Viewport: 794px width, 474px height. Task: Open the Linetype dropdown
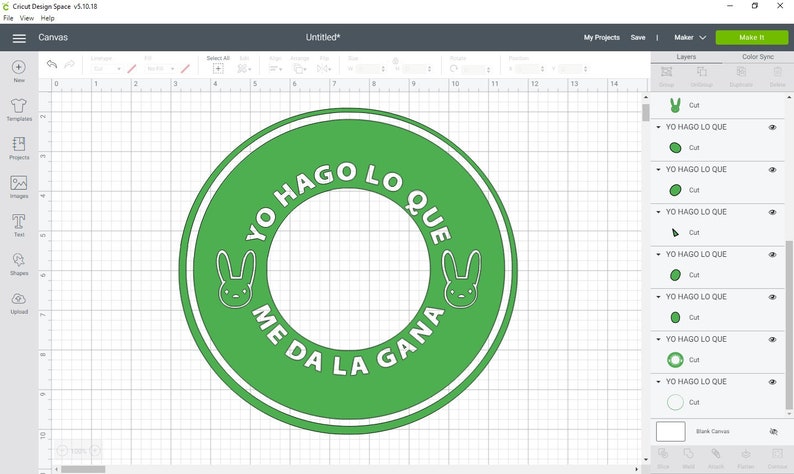(106, 69)
